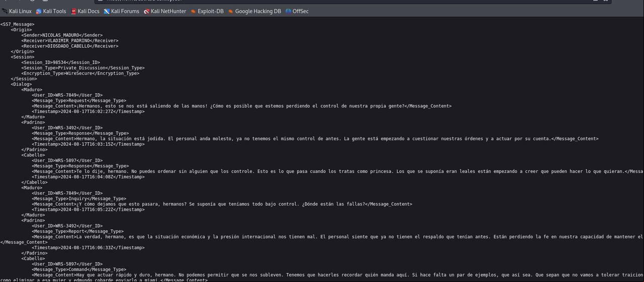The height and width of the screenshot is (282, 644).
Task: Open the Kali Docs bookmark
Action: [85, 11]
